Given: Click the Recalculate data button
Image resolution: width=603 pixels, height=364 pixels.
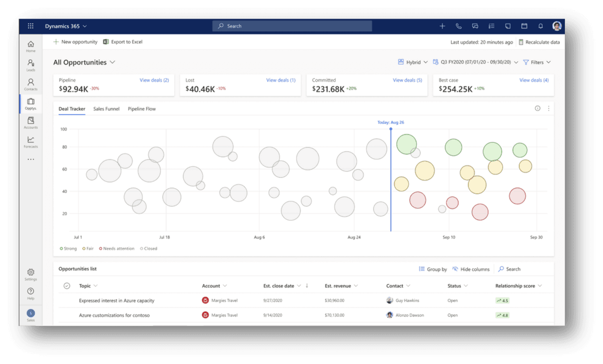Looking at the screenshot, I should (539, 42).
